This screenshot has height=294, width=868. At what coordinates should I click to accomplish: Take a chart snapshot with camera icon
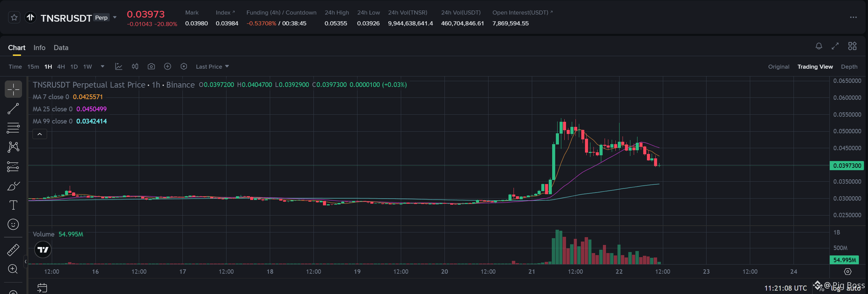click(x=151, y=66)
